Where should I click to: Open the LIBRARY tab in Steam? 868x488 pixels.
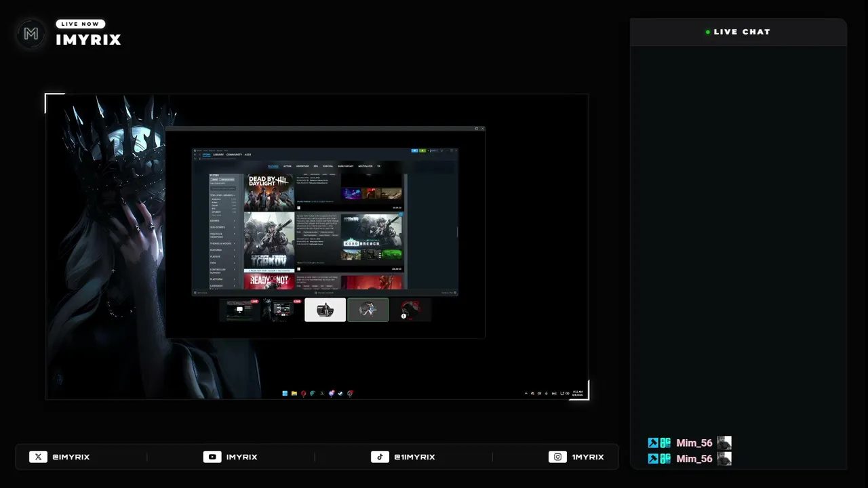pos(218,155)
